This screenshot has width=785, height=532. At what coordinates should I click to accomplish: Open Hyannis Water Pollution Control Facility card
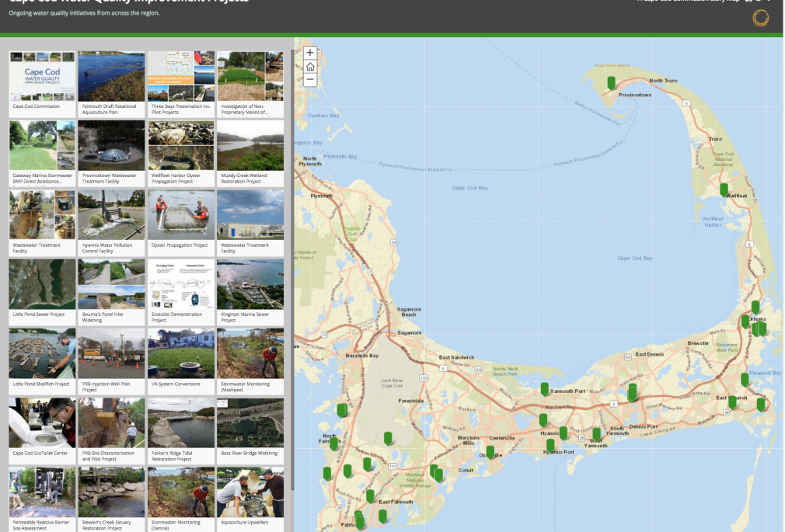pos(112,223)
